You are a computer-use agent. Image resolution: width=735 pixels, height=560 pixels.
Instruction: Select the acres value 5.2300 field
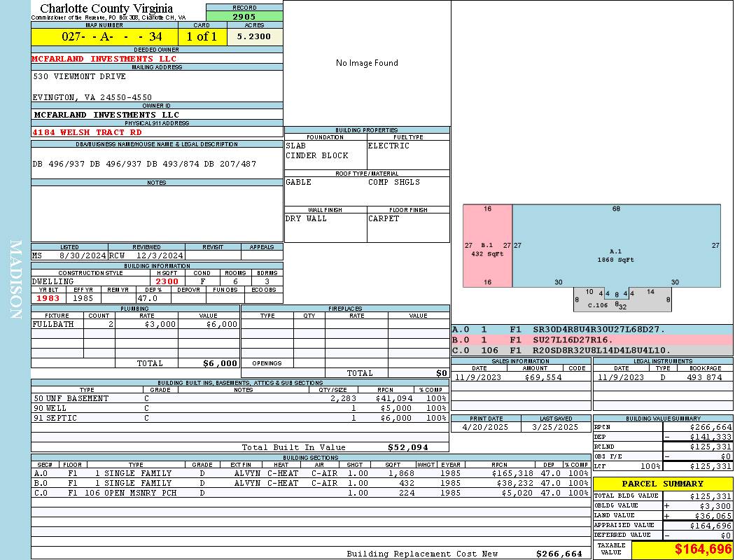coord(255,36)
